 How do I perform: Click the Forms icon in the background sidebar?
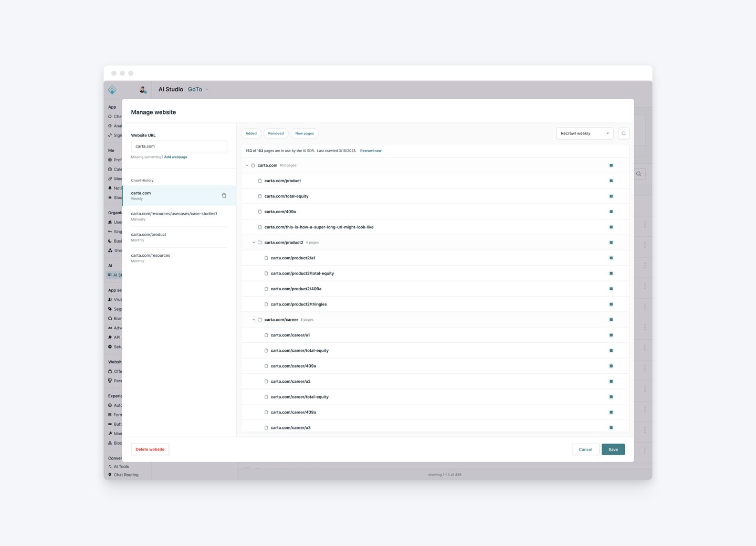(110, 415)
